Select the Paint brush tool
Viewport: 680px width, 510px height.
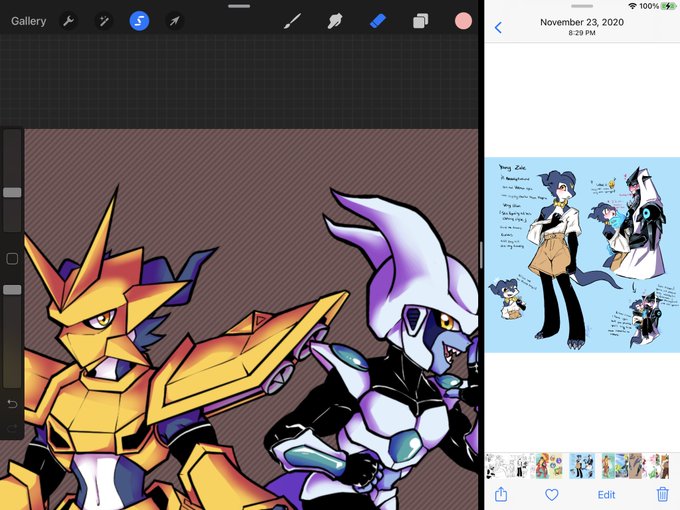(x=292, y=21)
